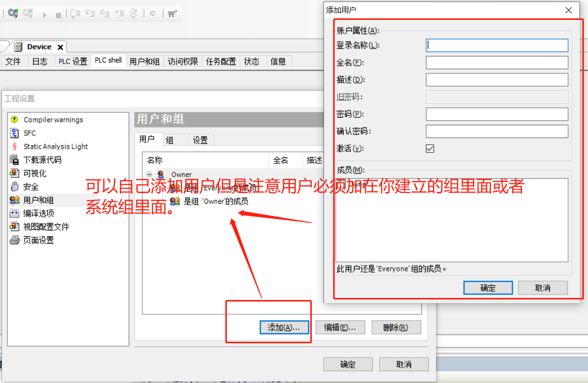Click the Step Into toolbar icon
Viewport: 588px width, 383px height.
[90, 14]
